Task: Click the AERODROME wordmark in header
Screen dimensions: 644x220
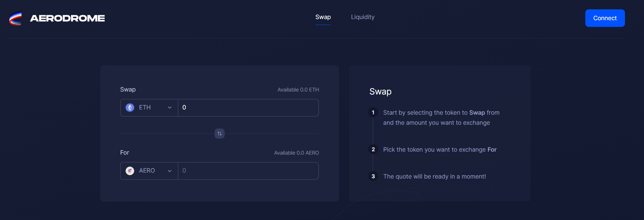Action: coord(68,18)
